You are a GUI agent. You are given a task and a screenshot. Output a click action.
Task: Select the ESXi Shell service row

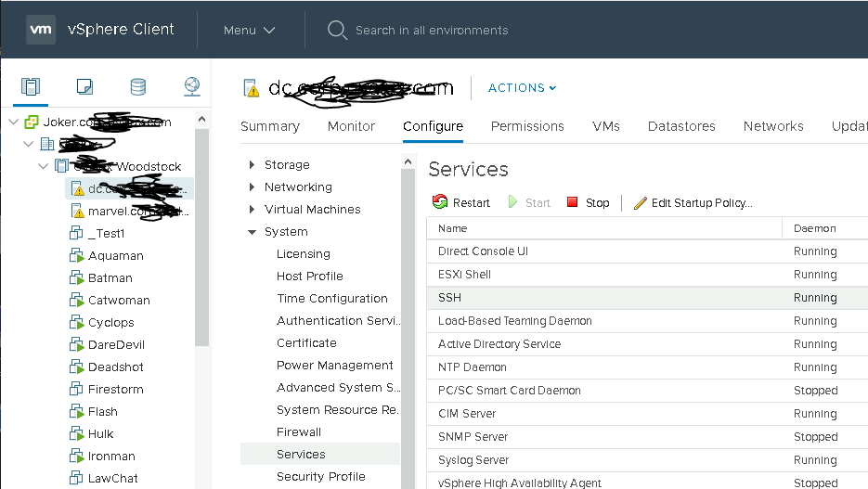point(647,275)
